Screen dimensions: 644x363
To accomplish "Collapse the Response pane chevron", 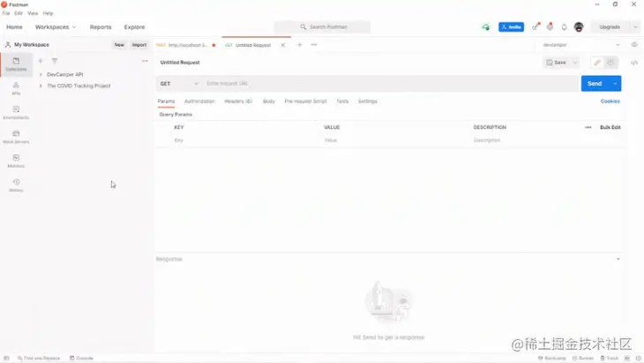I will point(618,260).
